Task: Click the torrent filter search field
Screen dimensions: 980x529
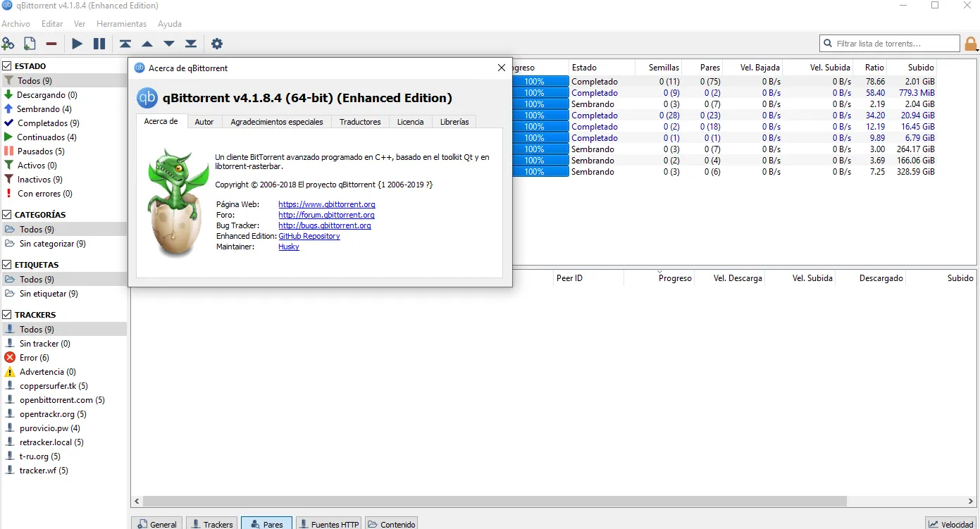Action: [889, 43]
